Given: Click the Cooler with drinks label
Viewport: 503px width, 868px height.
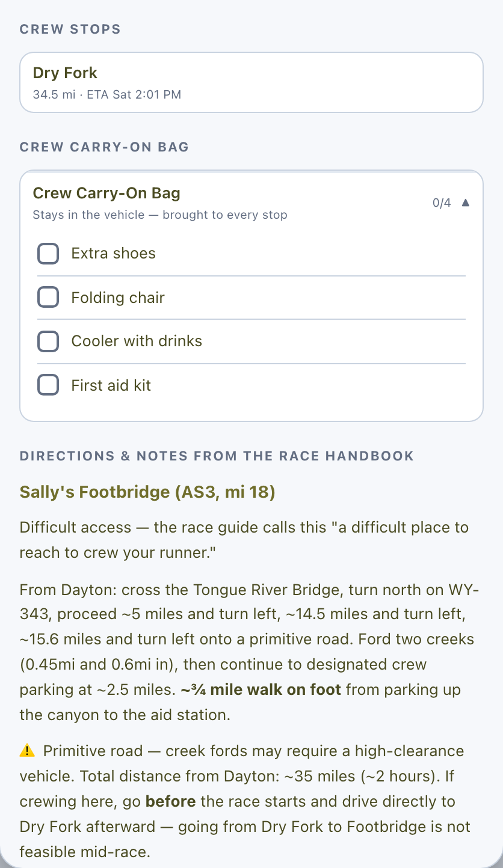Looking at the screenshot, I should [137, 341].
